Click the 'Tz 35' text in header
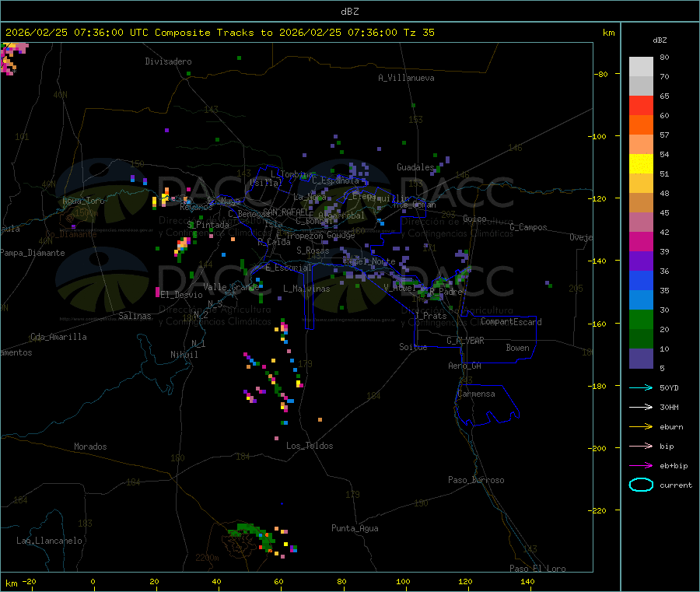This screenshot has height=592, width=700. (x=418, y=33)
